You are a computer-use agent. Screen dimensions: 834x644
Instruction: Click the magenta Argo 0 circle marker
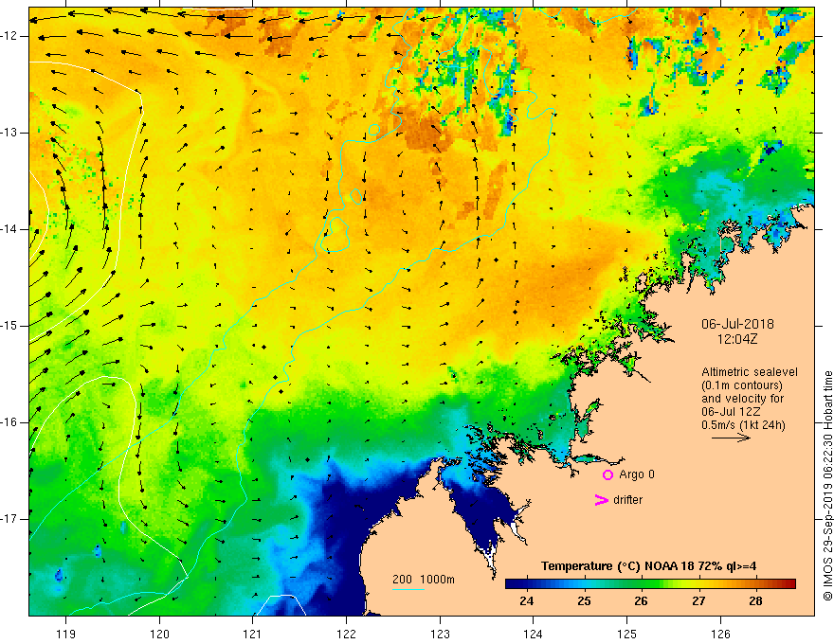point(607,474)
